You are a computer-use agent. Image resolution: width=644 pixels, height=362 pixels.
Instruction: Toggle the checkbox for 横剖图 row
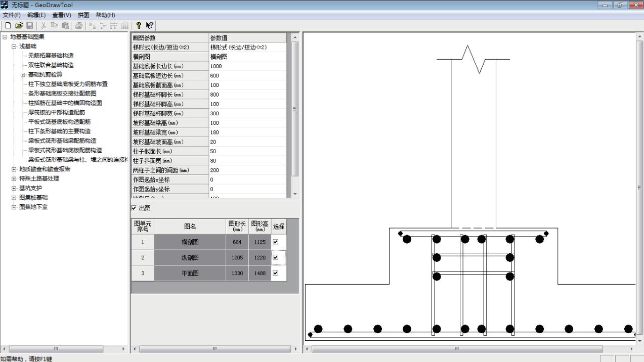tap(276, 242)
